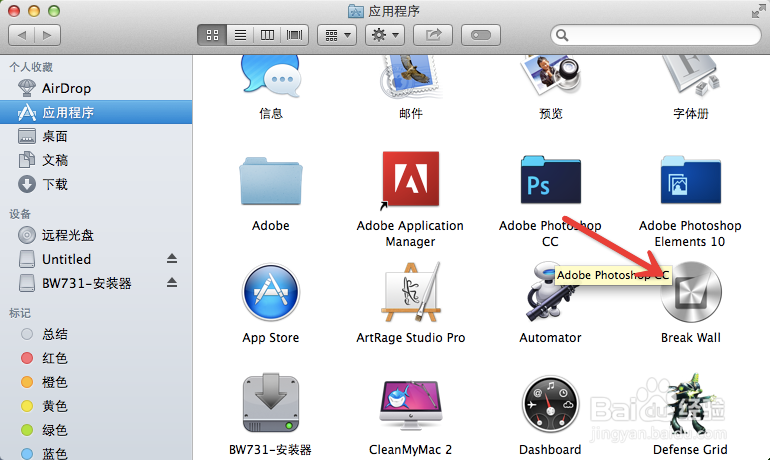
Task: Click the edit tags toolbar button
Action: coord(481,35)
